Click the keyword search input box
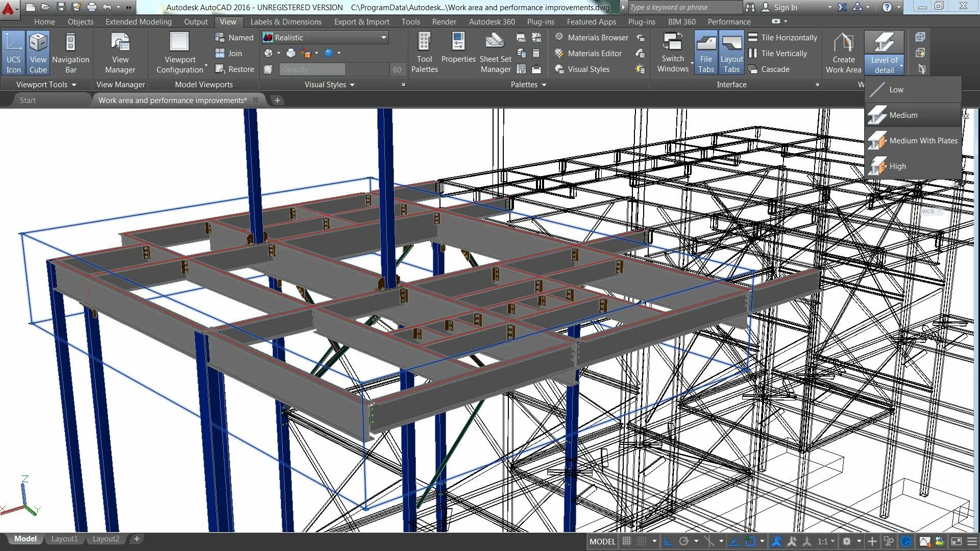Screen dimensions: 980x551 click(x=683, y=7)
